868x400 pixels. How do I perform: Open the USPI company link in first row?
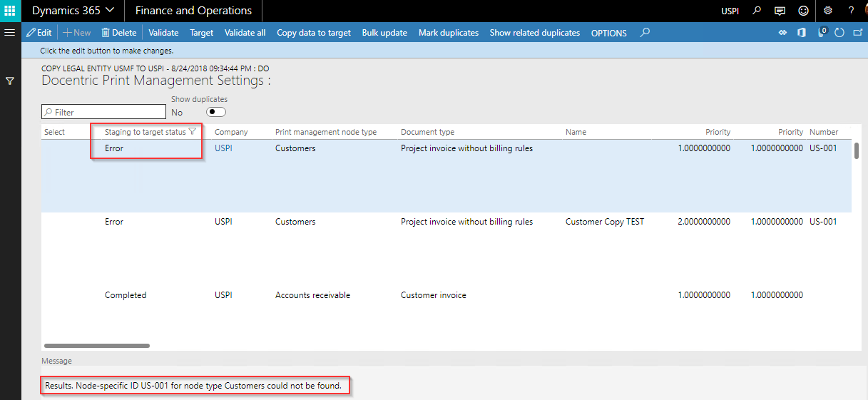point(223,148)
